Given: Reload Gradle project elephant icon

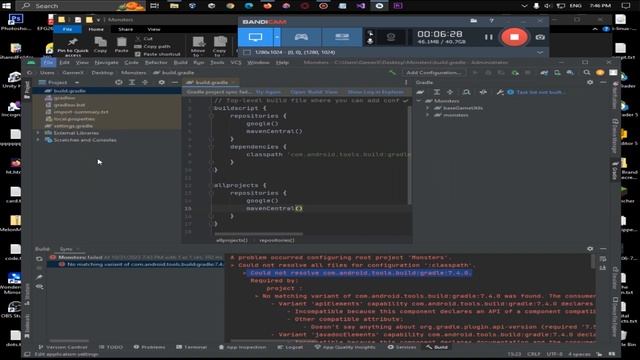Looking at the screenshot, I should (420, 92).
